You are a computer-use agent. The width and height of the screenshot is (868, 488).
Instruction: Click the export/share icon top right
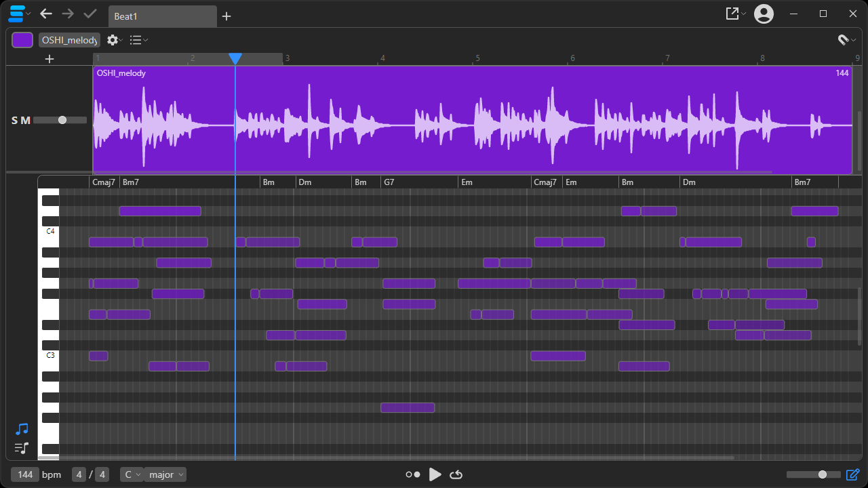click(x=730, y=13)
